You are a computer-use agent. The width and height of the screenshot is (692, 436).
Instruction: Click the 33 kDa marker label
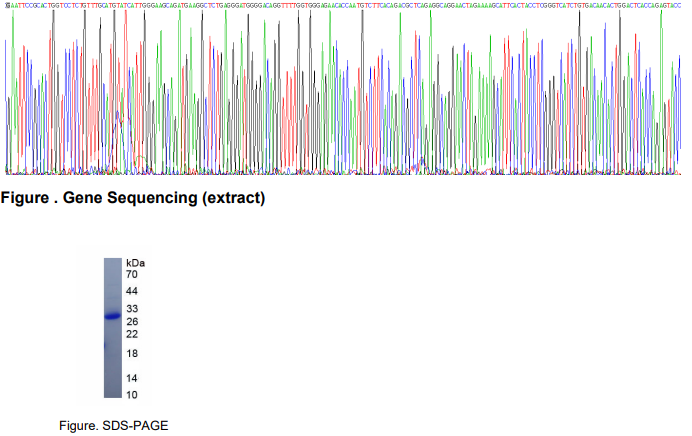coord(132,309)
